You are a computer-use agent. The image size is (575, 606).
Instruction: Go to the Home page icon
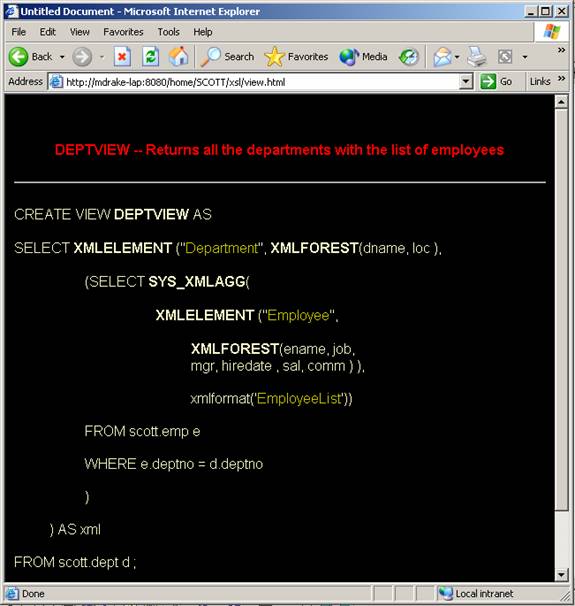[179, 57]
